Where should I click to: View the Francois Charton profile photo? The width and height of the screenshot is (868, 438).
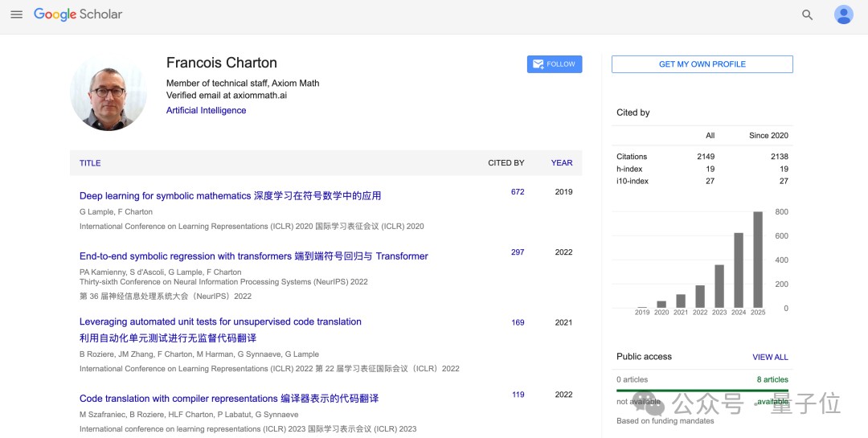[x=108, y=93]
